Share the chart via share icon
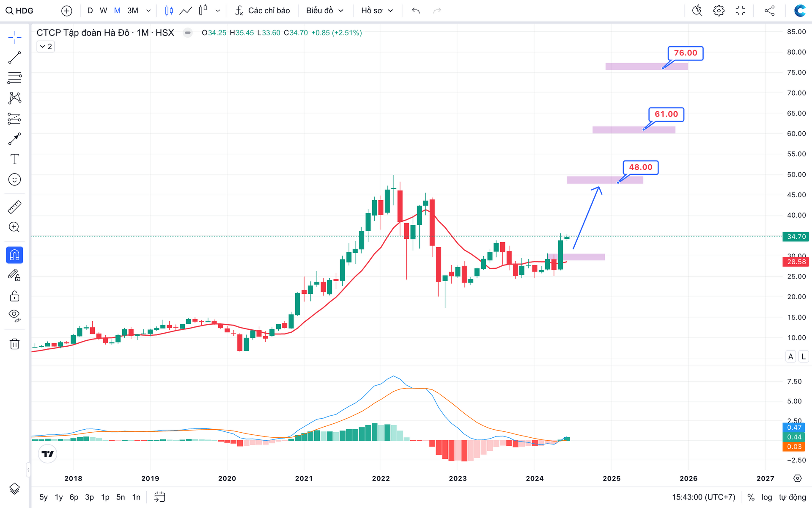This screenshot has height=508, width=812. (x=770, y=11)
